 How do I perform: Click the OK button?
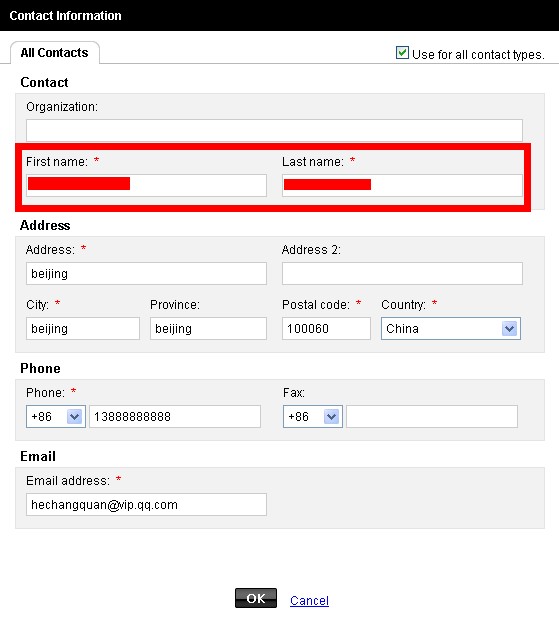point(256,598)
